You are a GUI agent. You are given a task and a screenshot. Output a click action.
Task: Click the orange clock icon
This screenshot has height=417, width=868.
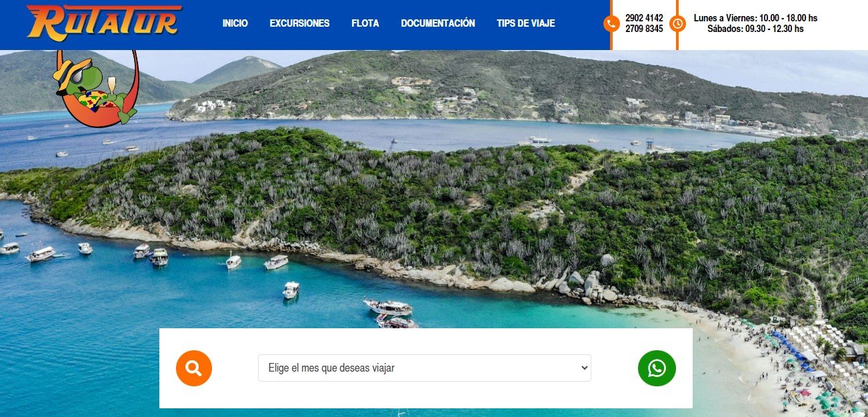[x=677, y=24]
